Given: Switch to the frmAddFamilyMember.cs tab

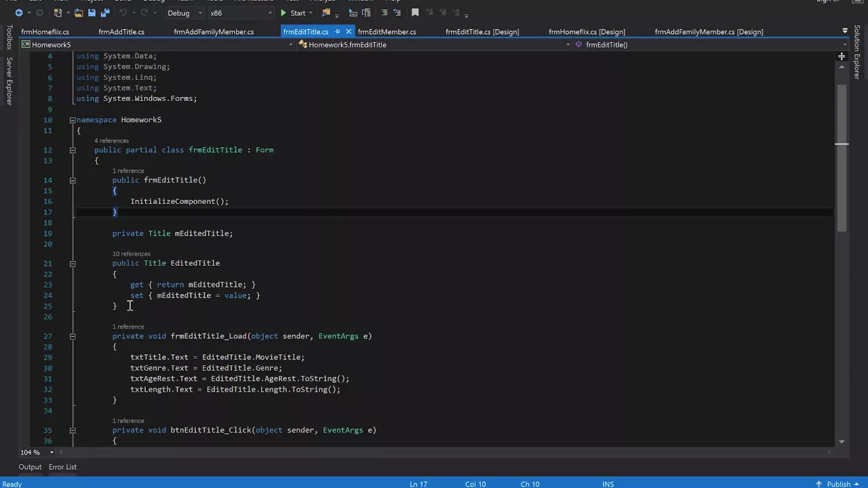Looking at the screenshot, I should pos(214,32).
